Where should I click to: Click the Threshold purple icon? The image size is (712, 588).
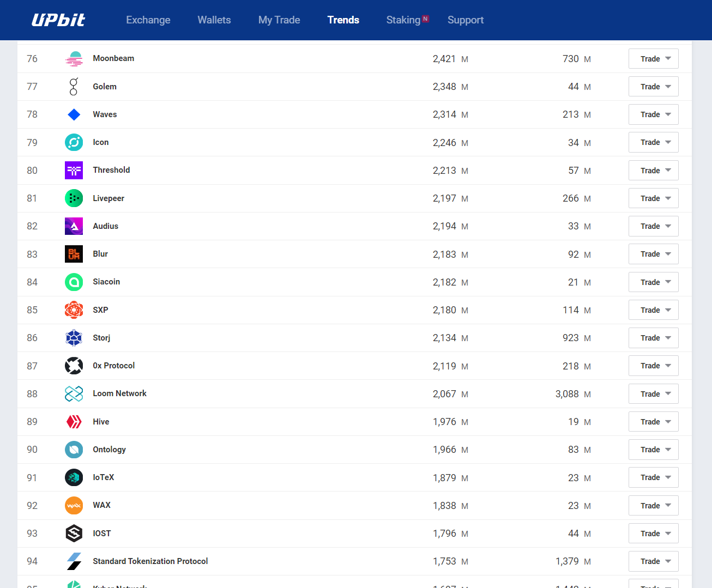(74, 171)
